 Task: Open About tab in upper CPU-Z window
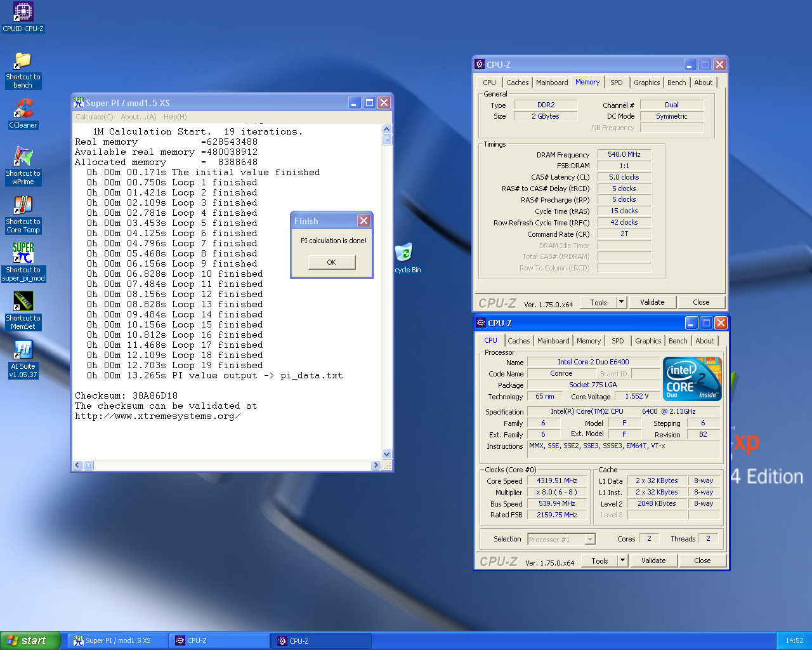pyautogui.click(x=704, y=83)
